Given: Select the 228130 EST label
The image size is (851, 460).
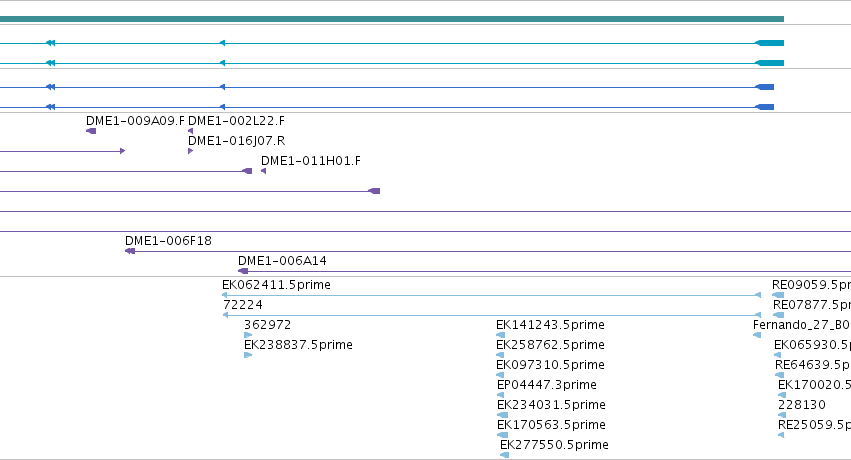Looking at the screenshot, I should point(802,405).
